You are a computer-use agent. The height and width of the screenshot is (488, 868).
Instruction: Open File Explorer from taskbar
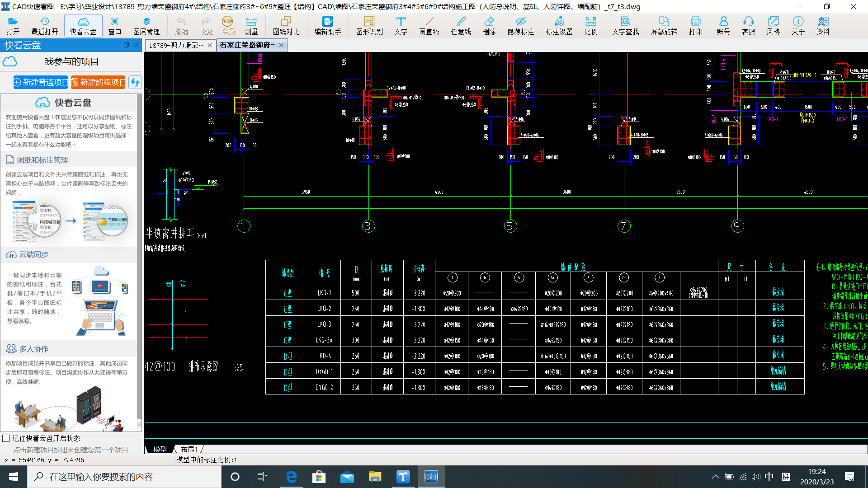tap(375, 477)
